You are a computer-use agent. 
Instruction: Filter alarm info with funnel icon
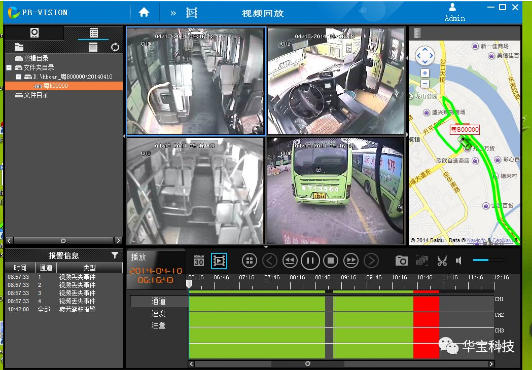pyautogui.click(x=115, y=255)
